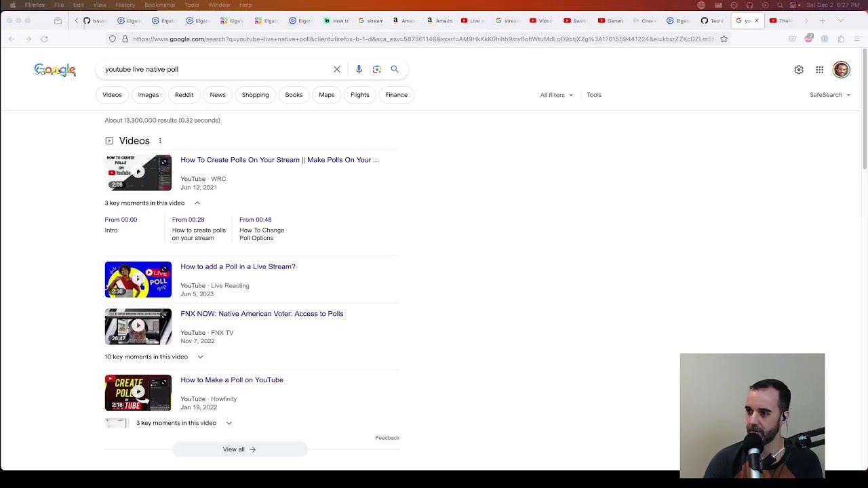The image size is (868, 488).
Task: Open the Firefox extensions puzzle icon
Action: pos(841,39)
